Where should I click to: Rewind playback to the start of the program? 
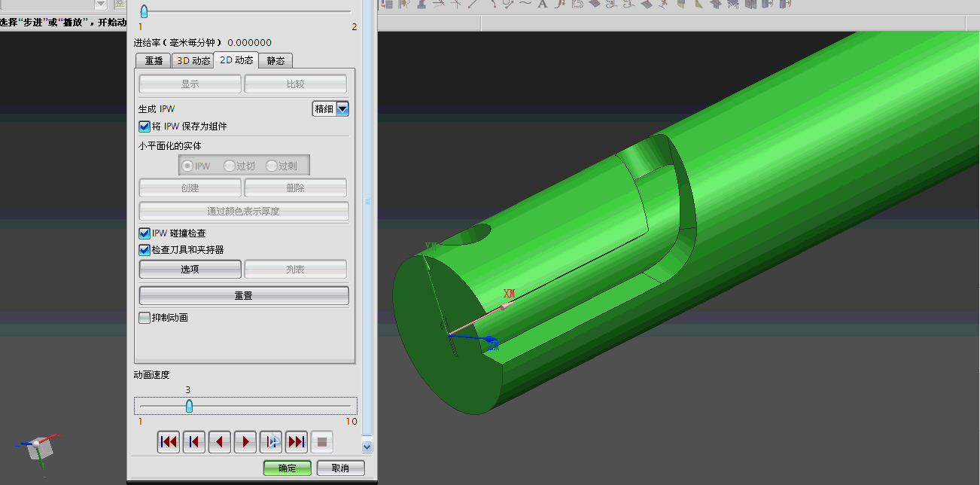169,442
